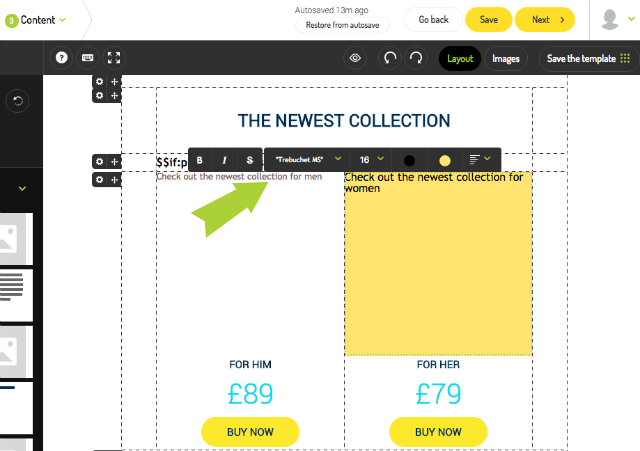This screenshot has width=640, height=451.
Task: Open the user account menu
Action: click(x=631, y=19)
